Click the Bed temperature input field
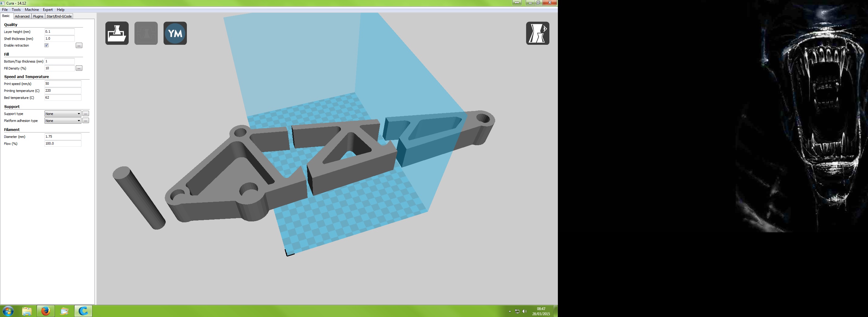Viewport: 868px width, 317px height. [63, 98]
